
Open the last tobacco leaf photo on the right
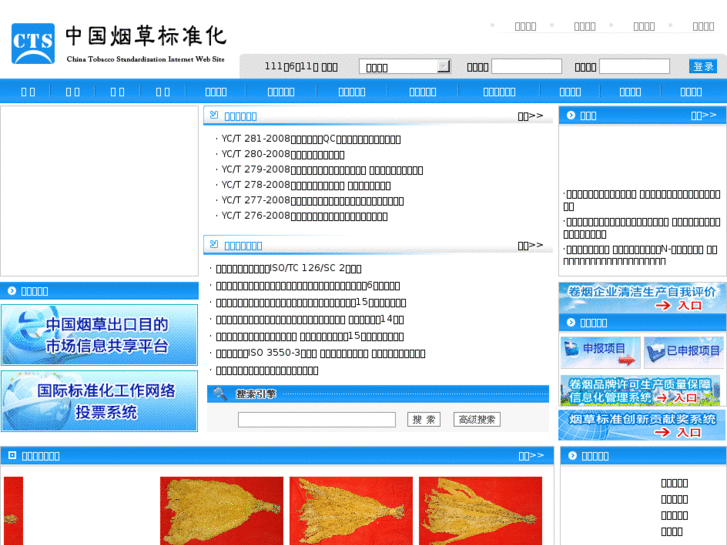(x=480, y=511)
